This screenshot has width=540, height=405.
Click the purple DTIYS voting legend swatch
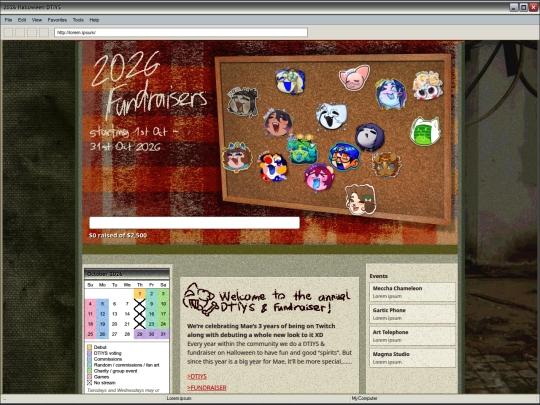click(90, 353)
